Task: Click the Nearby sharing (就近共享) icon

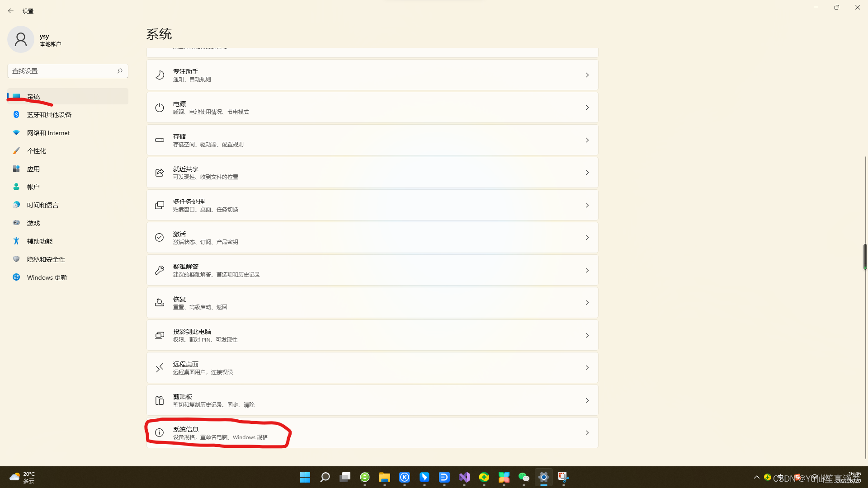Action: tap(160, 173)
